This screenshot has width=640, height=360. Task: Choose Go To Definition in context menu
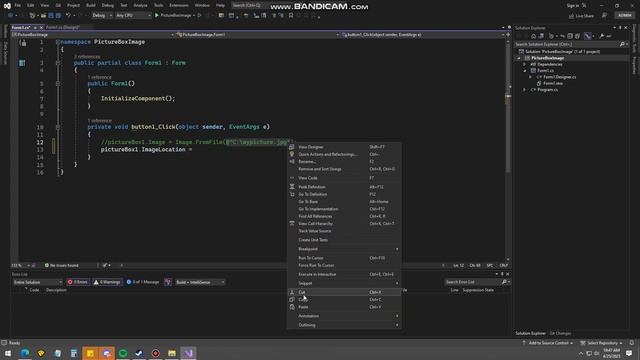344,194
